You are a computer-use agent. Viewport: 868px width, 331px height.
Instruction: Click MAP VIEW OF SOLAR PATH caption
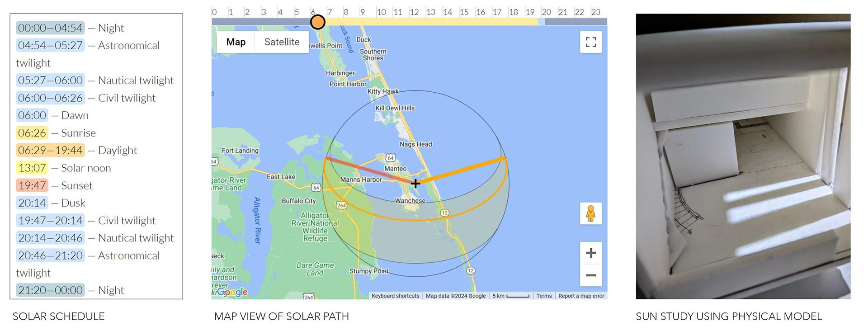click(x=282, y=317)
